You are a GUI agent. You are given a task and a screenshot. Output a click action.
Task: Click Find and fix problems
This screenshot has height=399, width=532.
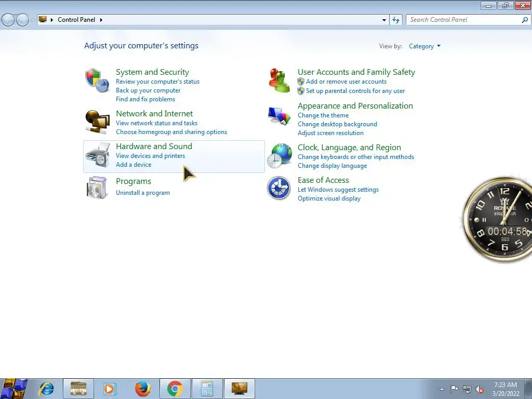click(145, 99)
